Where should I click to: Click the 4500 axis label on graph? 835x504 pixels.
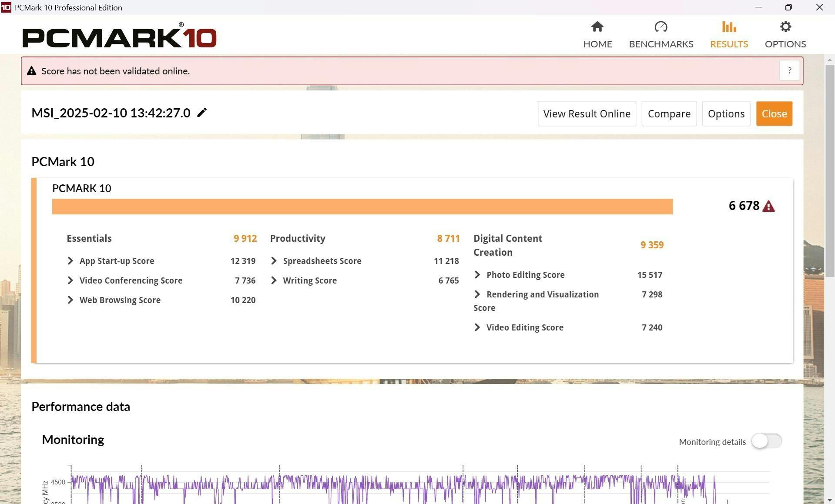[58, 482]
